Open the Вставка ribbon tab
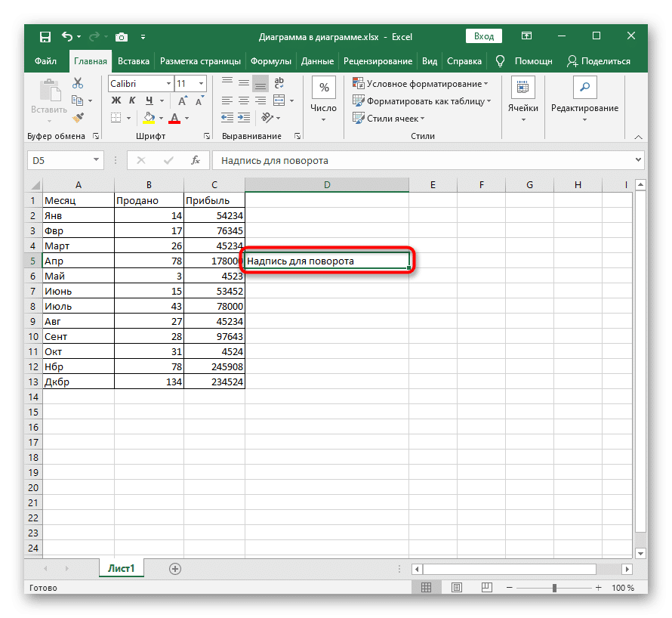 134,61
